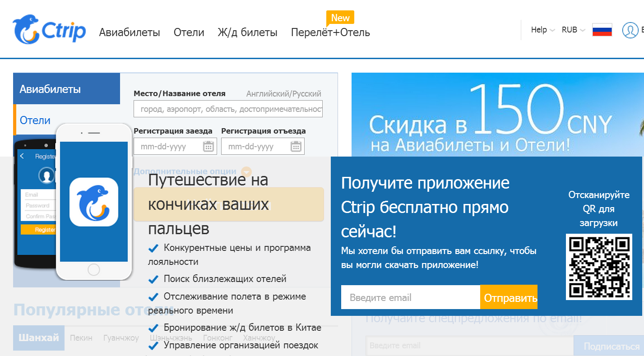Screen dimensions: 644x356
Task: Click the user account profile icon
Action: (x=630, y=30)
